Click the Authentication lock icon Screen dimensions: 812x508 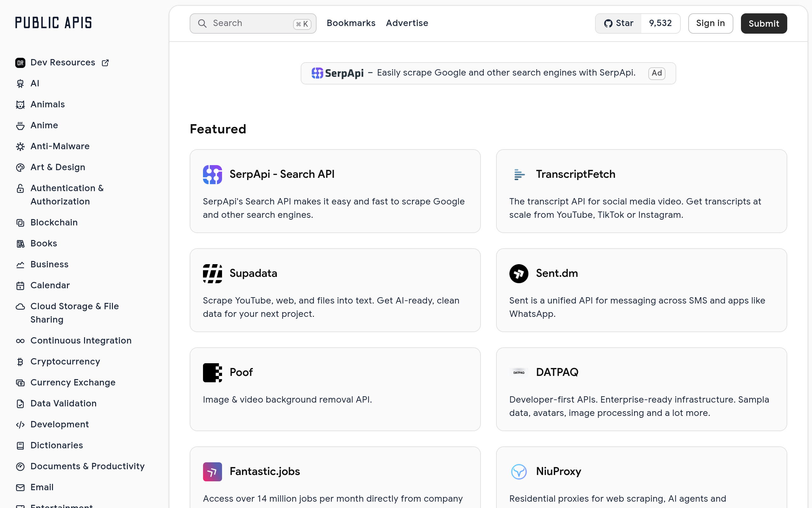tap(20, 189)
